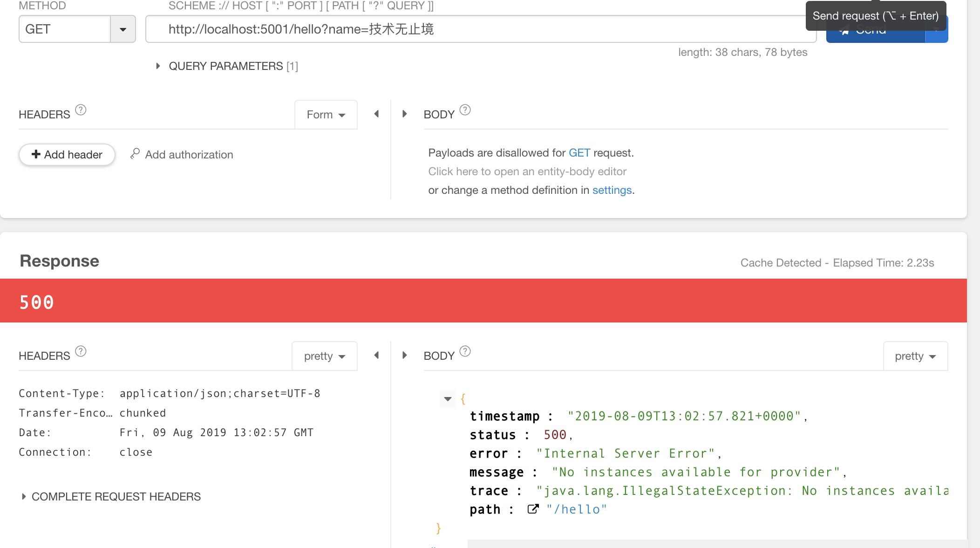Collapse request headers panel with left arrow
980x548 pixels.
tap(376, 114)
